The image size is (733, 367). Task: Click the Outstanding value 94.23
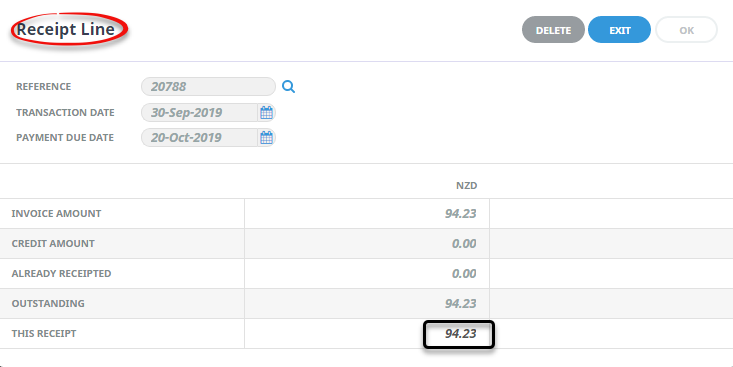pyautogui.click(x=460, y=303)
